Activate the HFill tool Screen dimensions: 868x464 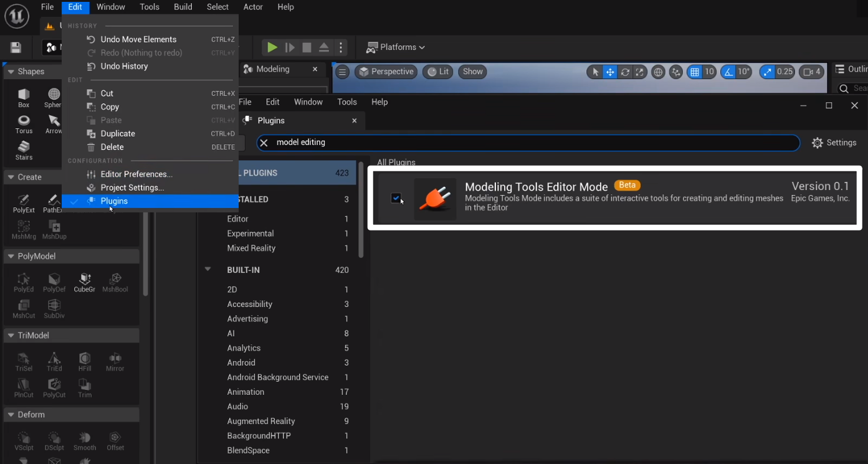(85, 361)
